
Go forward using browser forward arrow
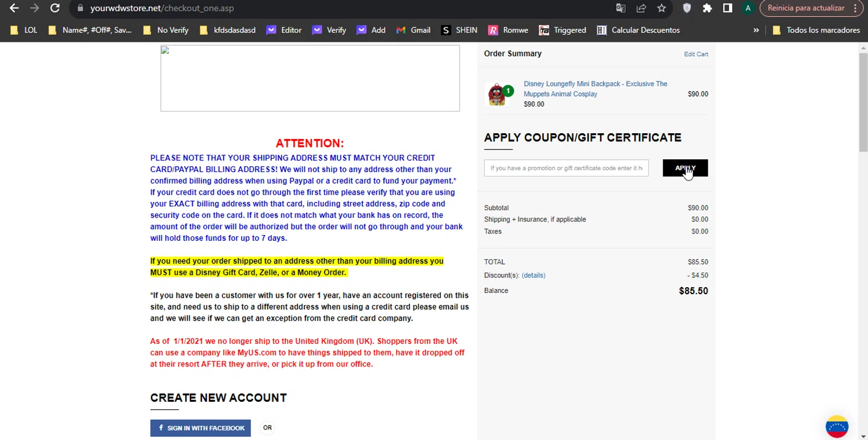34,8
